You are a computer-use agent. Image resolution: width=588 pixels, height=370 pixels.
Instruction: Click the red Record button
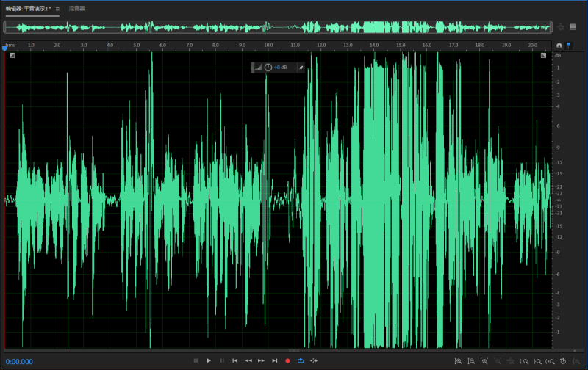click(287, 360)
